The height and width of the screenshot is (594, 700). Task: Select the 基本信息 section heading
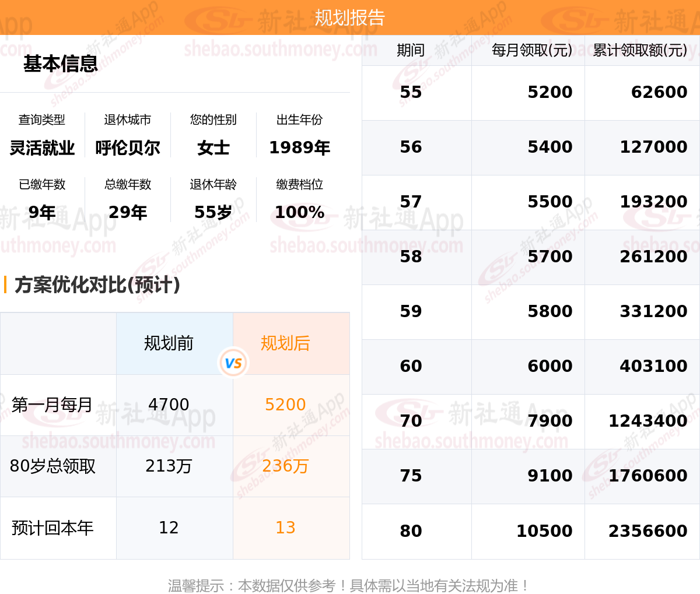[x=61, y=64]
